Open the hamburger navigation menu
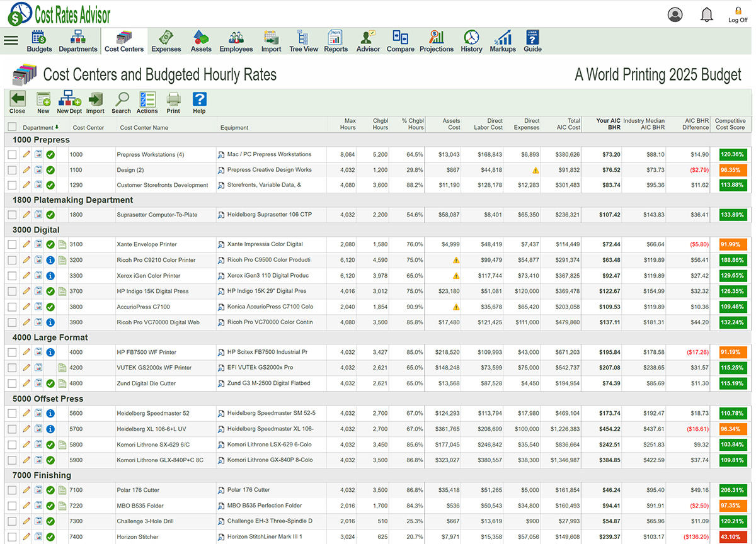This screenshot has height=544, width=756. 11,40
